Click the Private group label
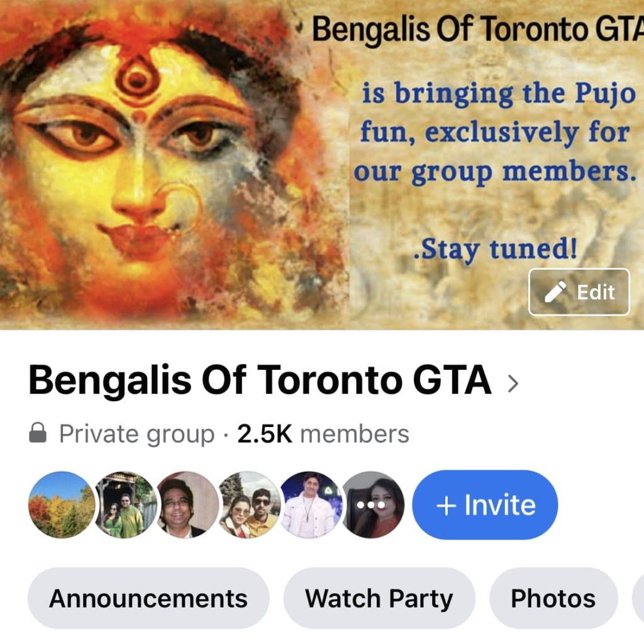The width and height of the screenshot is (644, 644). point(136,434)
